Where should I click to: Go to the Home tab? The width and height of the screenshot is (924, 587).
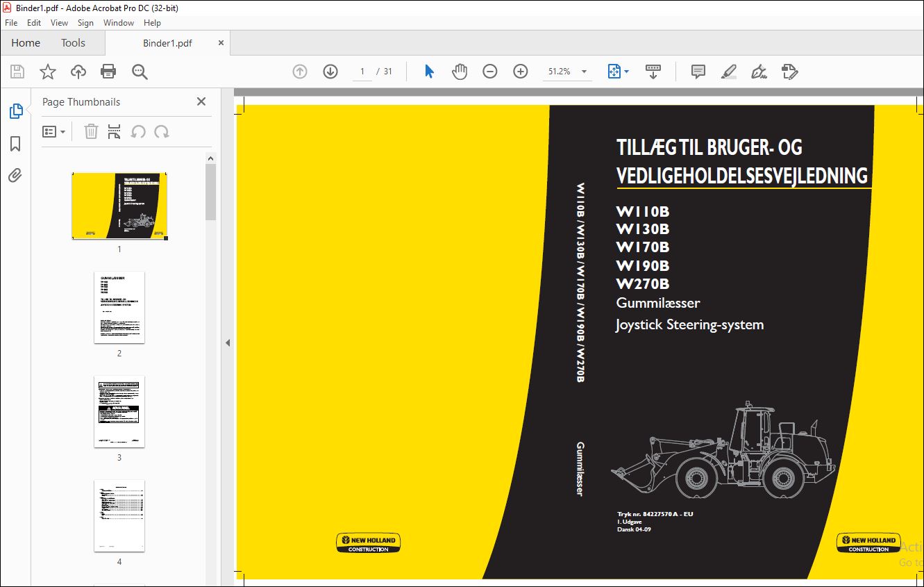click(x=26, y=43)
